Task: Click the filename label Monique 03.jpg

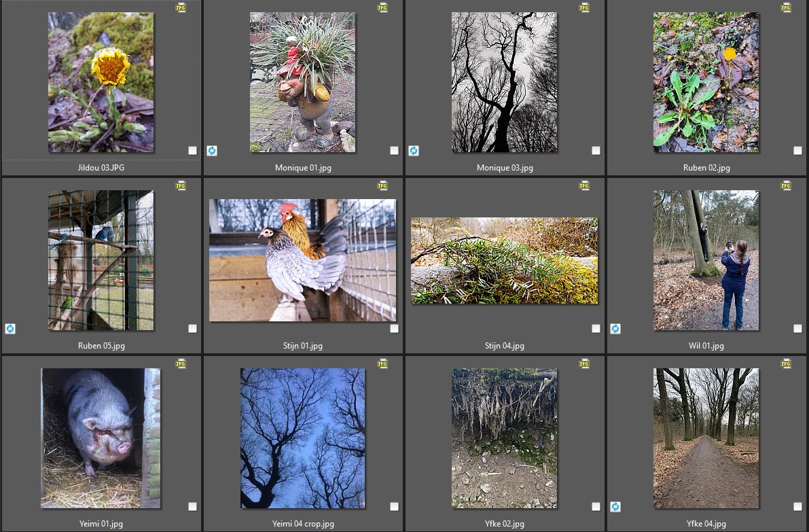Action: 505,168
